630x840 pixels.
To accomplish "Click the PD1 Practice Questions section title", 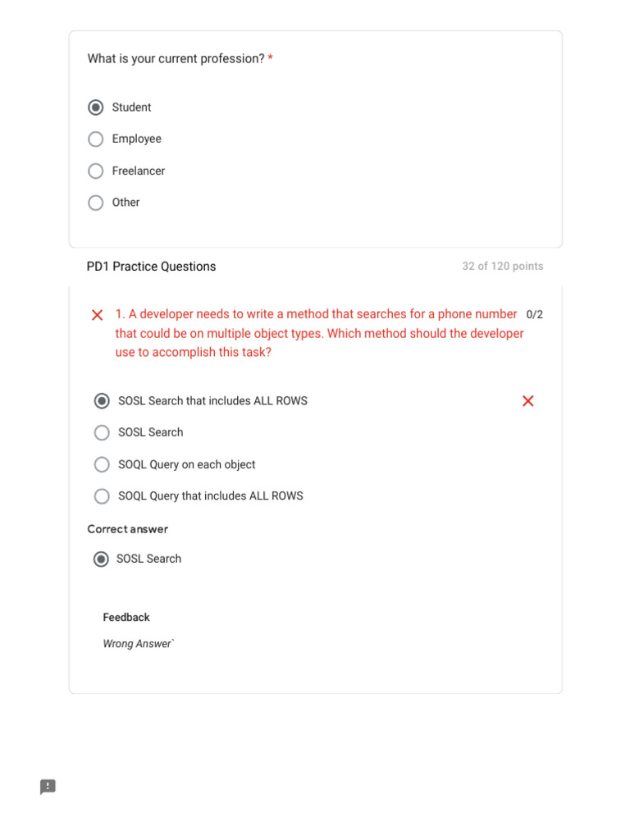I will [x=151, y=267].
